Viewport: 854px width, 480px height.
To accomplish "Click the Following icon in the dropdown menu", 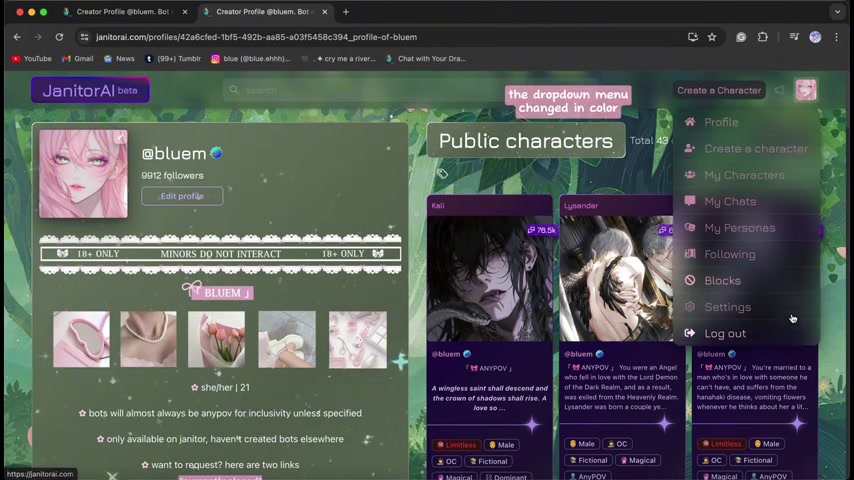I will click(x=690, y=254).
